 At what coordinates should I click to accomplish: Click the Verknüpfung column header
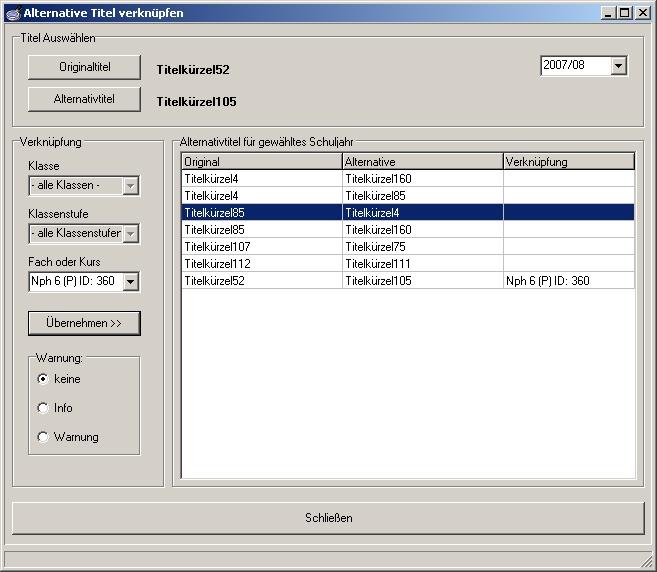pos(568,161)
